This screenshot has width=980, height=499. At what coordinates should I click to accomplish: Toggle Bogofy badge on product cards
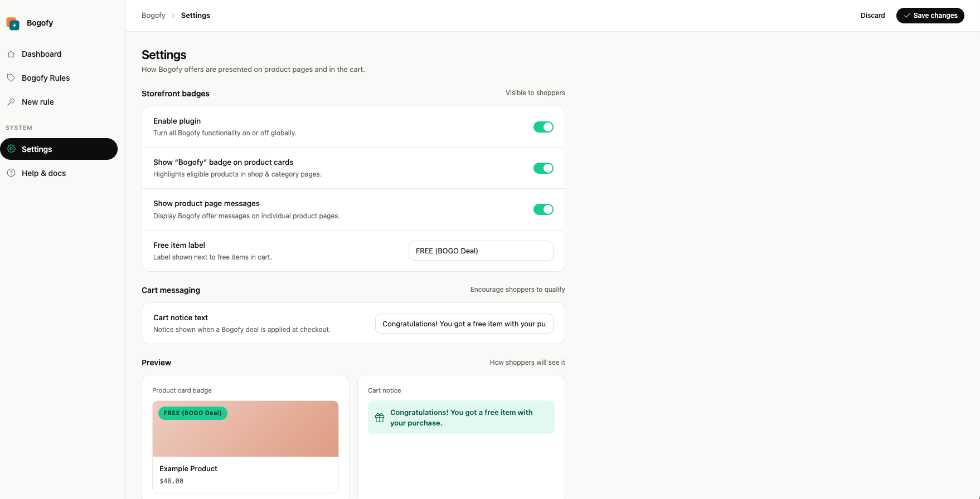pyautogui.click(x=544, y=168)
